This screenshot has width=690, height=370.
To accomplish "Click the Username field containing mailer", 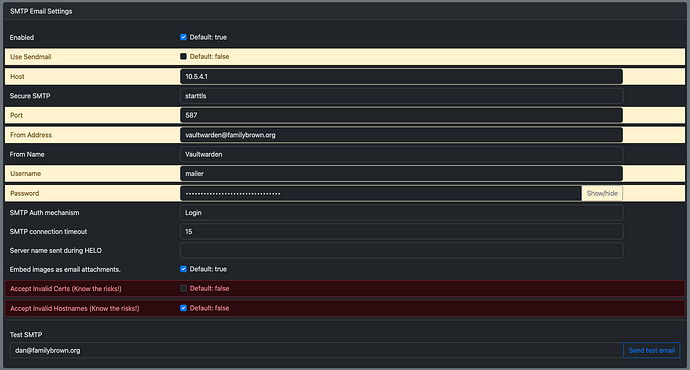I will [401, 174].
